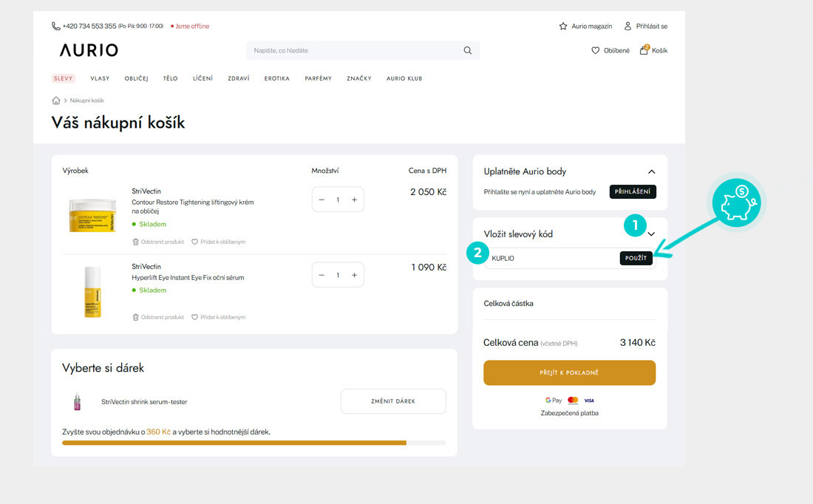Open the PARFÉMY menu category
Screen dimensions: 813x504
tap(318, 78)
